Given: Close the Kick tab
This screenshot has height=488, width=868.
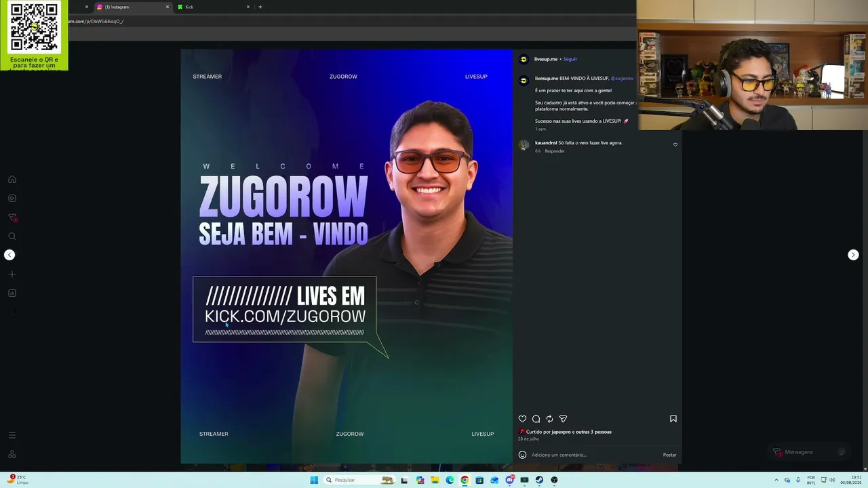Looking at the screenshot, I should (248, 7).
